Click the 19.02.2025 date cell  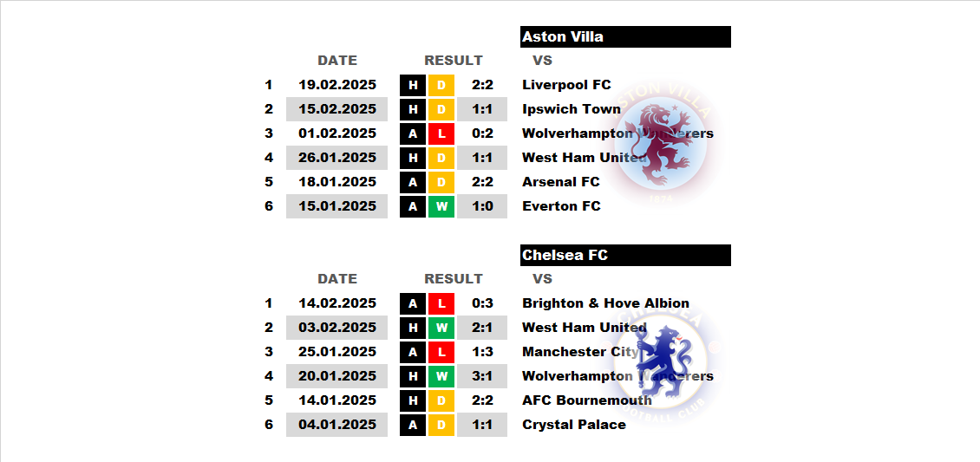coord(337,85)
